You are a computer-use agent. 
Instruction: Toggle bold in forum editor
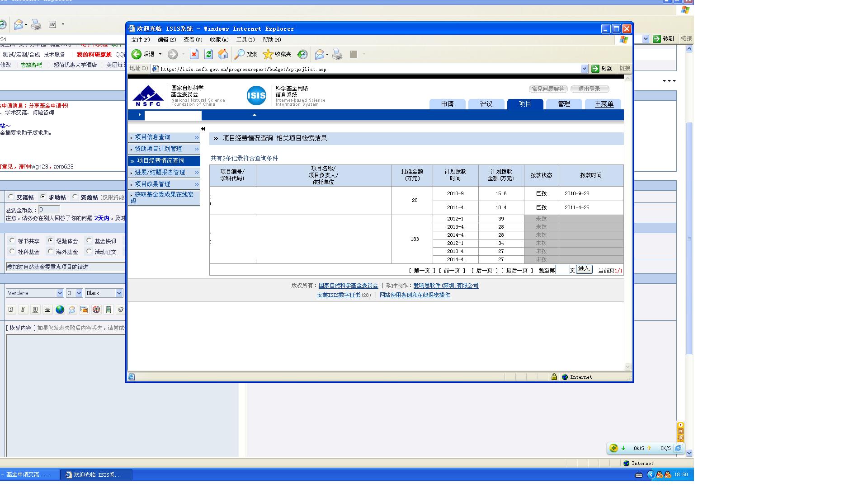click(x=11, y=310)
